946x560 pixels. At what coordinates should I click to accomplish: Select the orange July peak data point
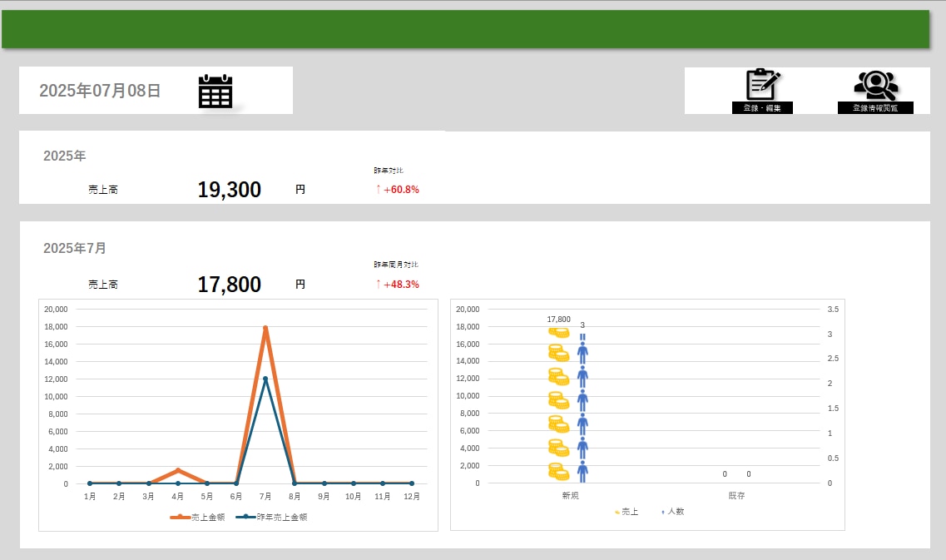pyautogui.click(x=265, y=329)
